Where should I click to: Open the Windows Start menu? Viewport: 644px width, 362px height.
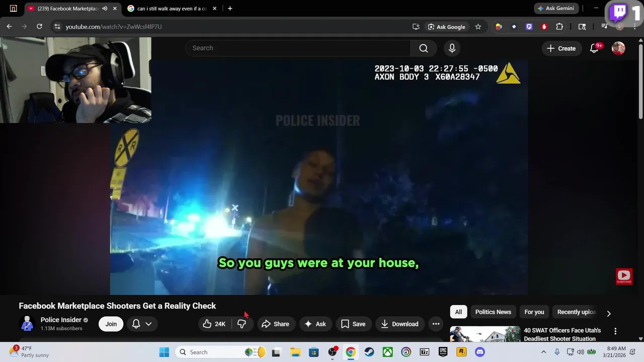165,352
